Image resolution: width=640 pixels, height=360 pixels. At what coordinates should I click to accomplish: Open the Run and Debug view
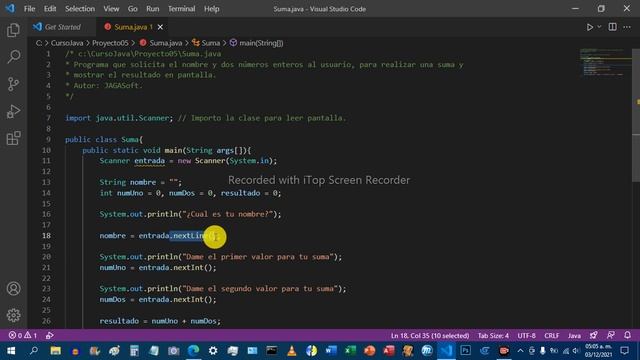tap(13, 111)
